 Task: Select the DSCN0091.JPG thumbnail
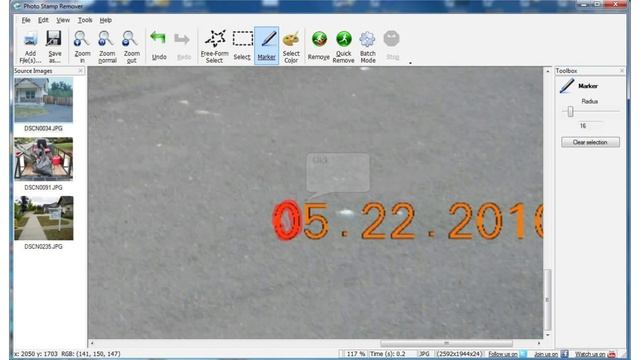pos(43,159)
